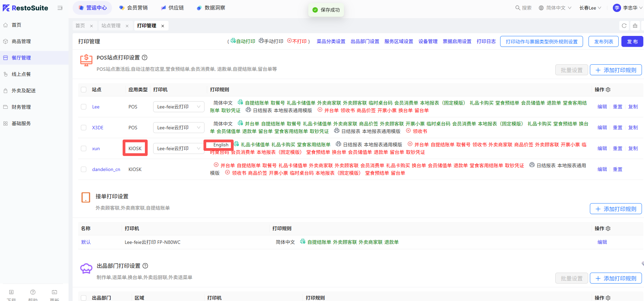The width and height of the screenshot is (644, 301).
Task: Open the 长春Lee store dropdown
Action: (590, 8)
